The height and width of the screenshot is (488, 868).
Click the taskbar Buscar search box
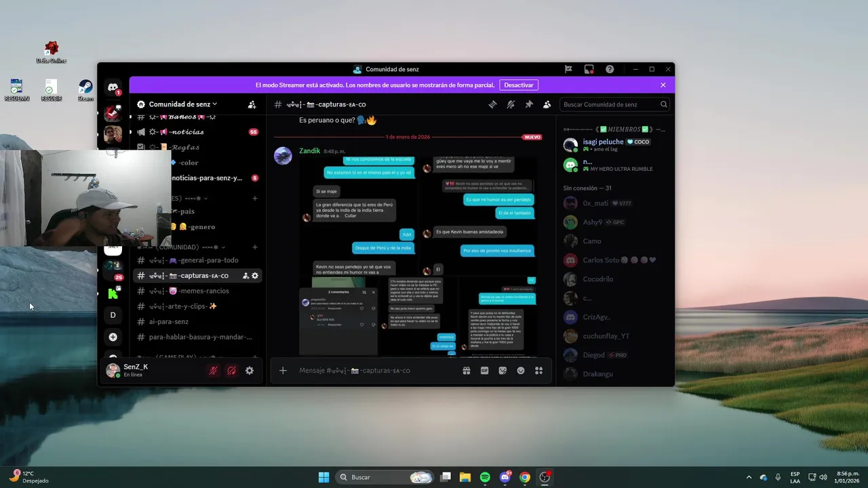coord(384,477)
